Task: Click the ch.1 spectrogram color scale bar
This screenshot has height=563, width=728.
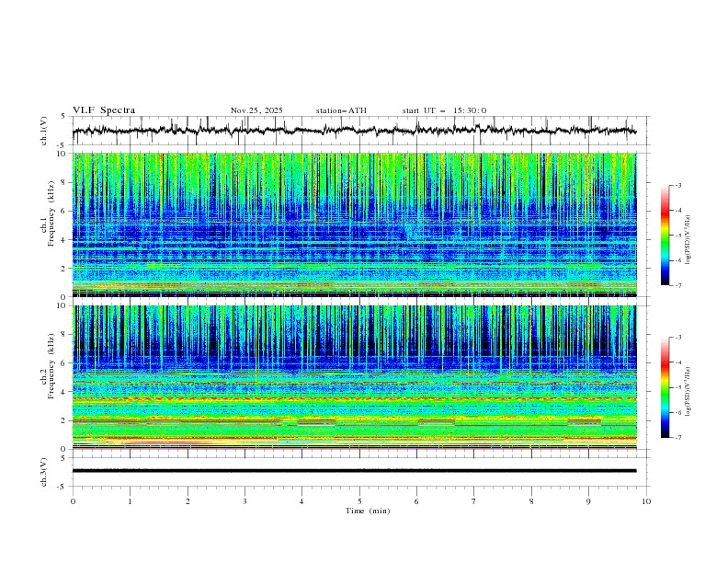Action: (665, 236)
